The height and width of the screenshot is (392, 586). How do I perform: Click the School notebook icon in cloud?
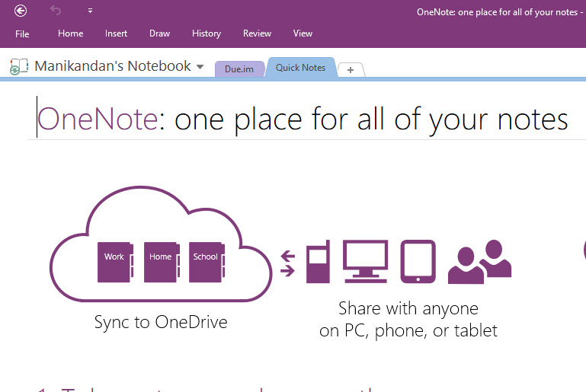pos(207,262)
